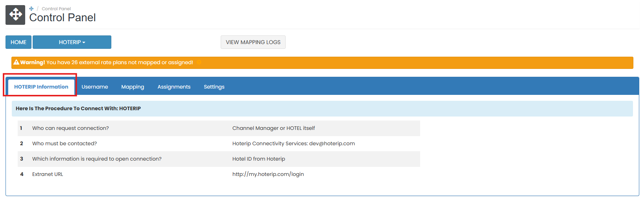Click the 'Extranet URL' label

tap(48, 174)
